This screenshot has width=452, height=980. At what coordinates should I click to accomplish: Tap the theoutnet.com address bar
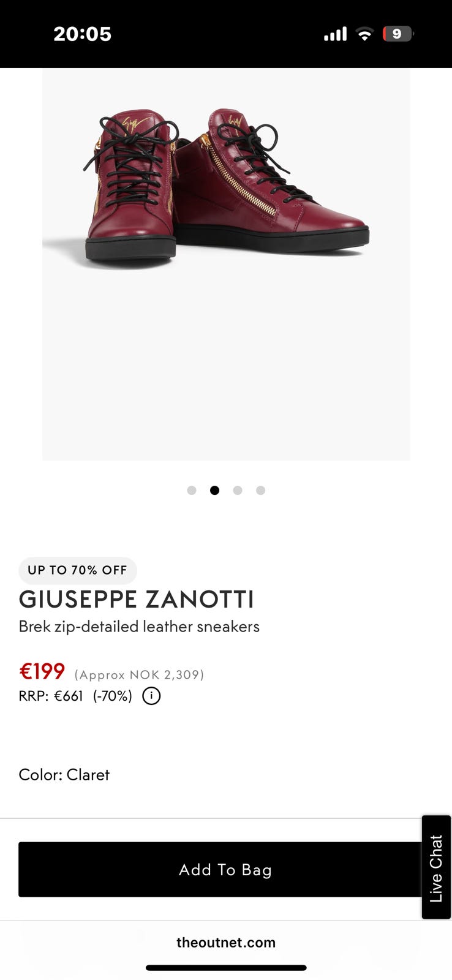(226, 942)
